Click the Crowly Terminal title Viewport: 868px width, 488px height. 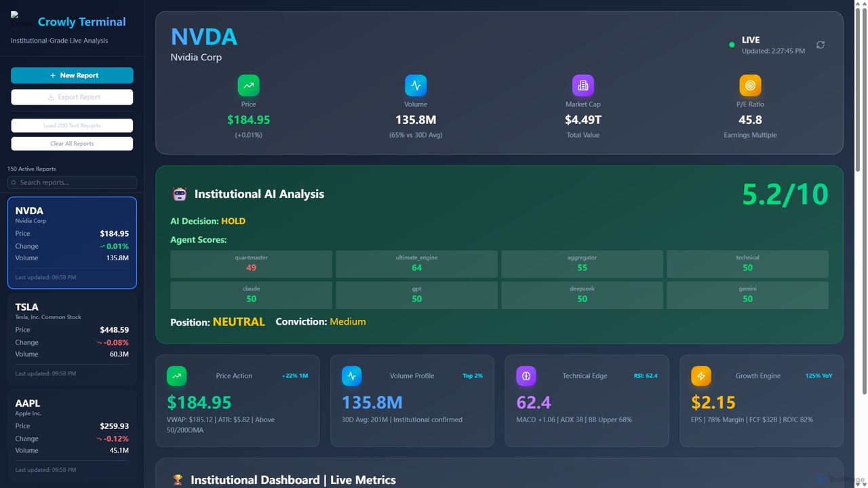[x=82, y=22]
